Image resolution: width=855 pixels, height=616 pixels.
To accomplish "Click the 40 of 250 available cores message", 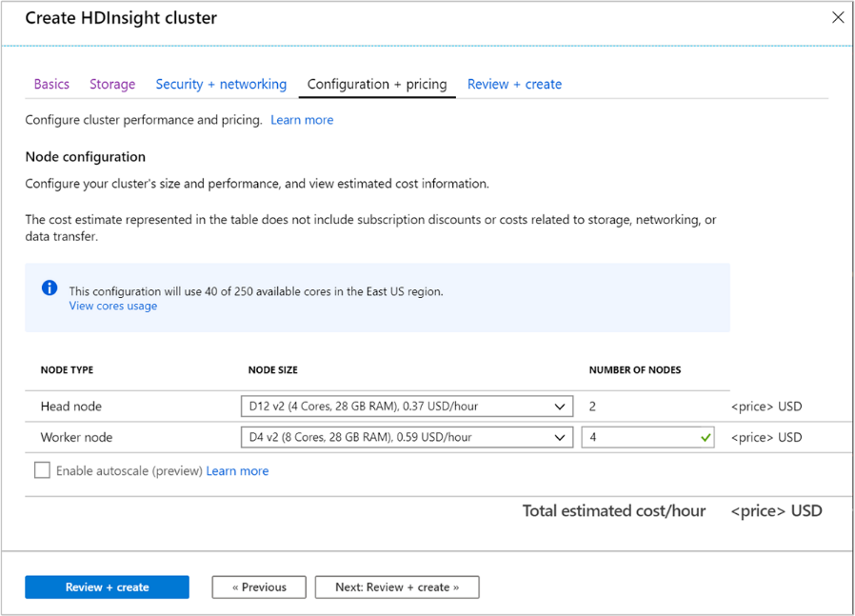I will (256, 291).
